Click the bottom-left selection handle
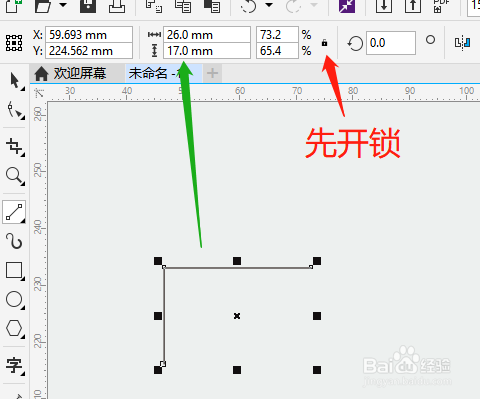Viewport: 480px width, 399px height. [x=158, y=370]
